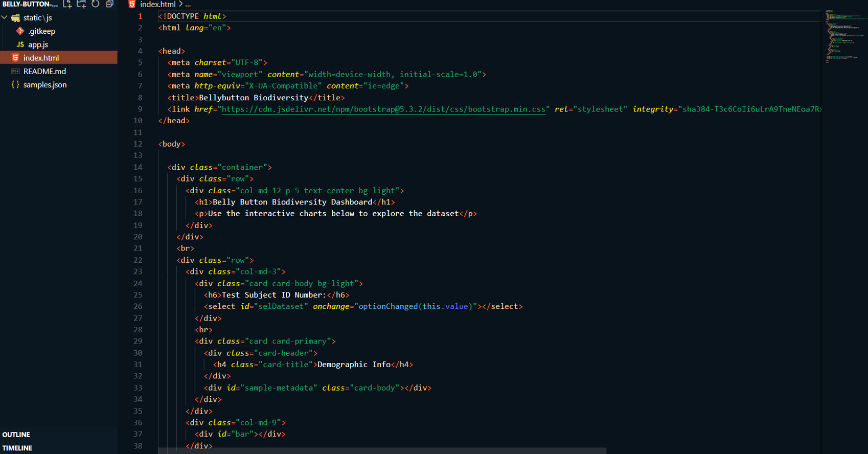Click the breadcrumb ellipsis after index.html
868x454 pixels.
pyautogui.click(x=188, y=4)
